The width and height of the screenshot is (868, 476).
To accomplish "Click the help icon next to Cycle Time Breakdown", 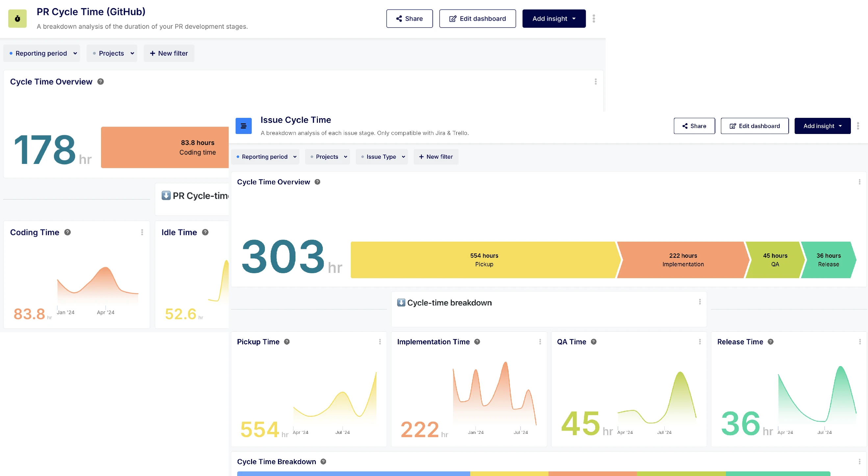I will coord(323,462).
